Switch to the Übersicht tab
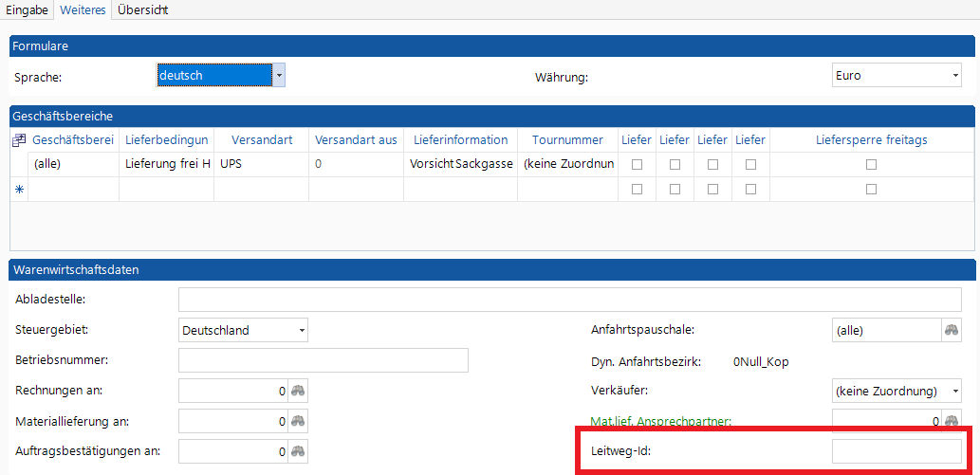This screenshot has width=980, height=475. point(142,9)
